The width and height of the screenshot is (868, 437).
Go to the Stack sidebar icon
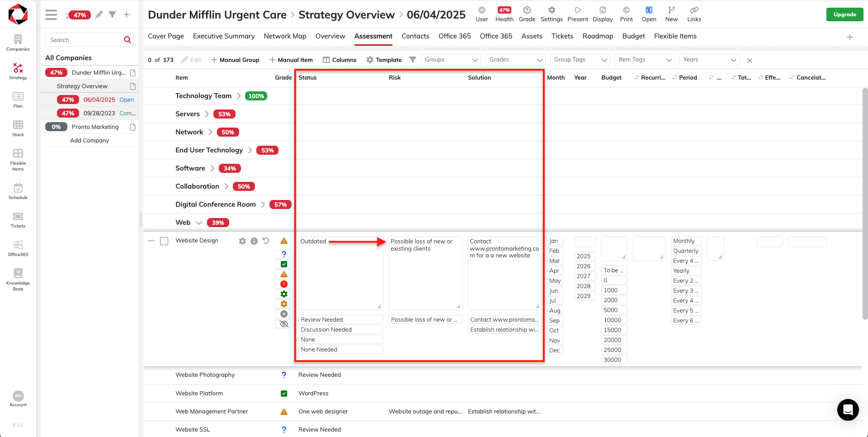coord(18,128)
